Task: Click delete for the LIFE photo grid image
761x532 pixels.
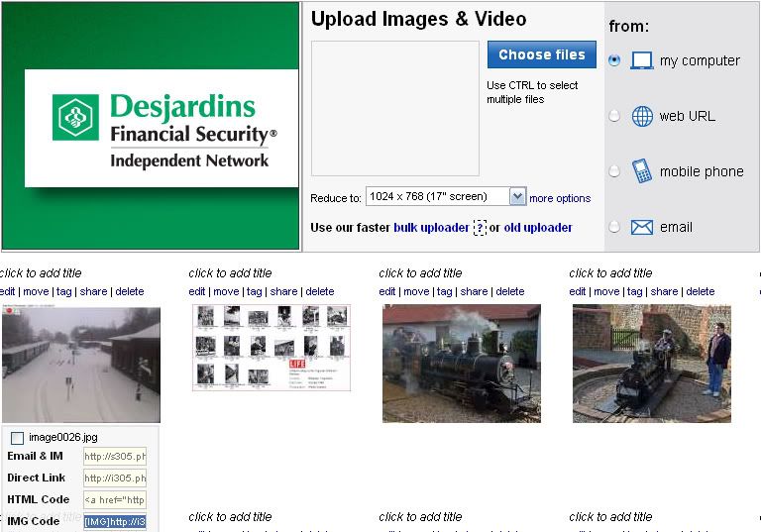Action: tap(320, 291)
